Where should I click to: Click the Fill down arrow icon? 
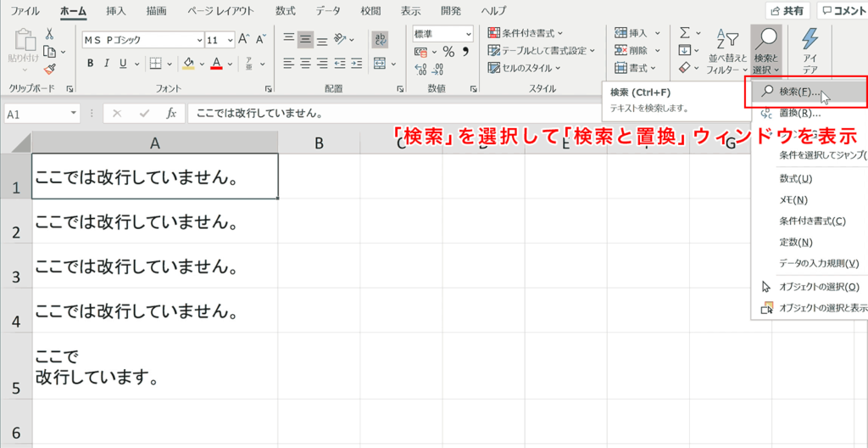pyautogui.click(x=685, y=50)
